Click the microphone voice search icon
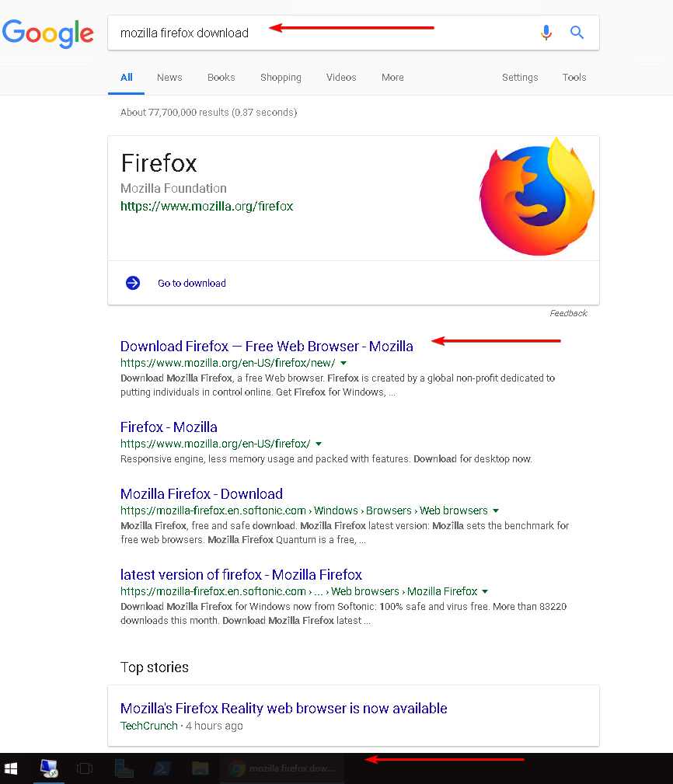Image resolution: width=673 pixels, height=784 pixels. point(546,33)
